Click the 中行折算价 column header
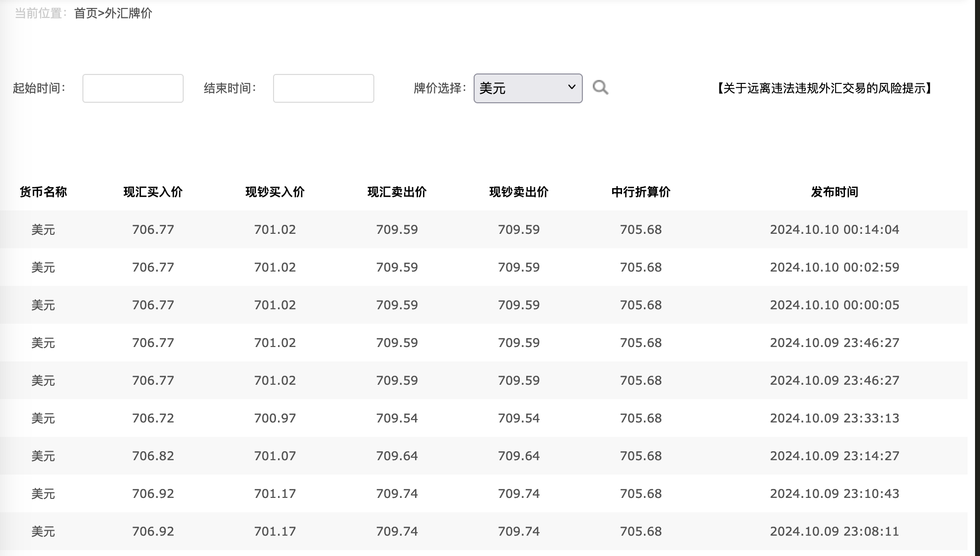 640,192
